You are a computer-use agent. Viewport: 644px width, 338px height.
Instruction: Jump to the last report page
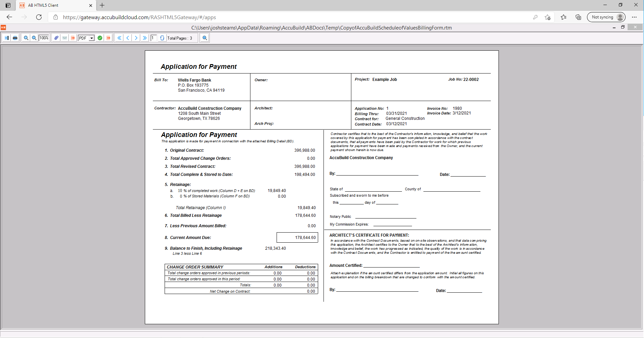point(144,38)
